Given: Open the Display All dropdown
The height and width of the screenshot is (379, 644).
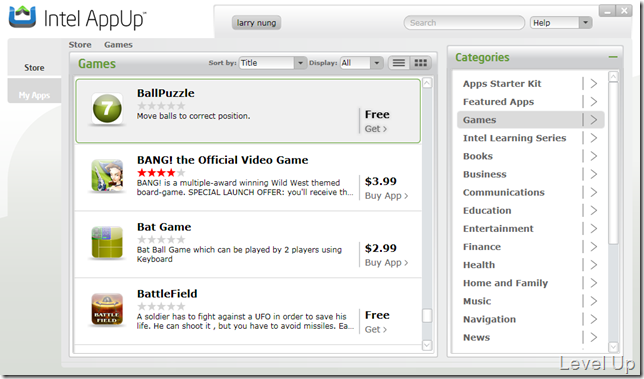Looking at the screenshot, I should (361, 63).
